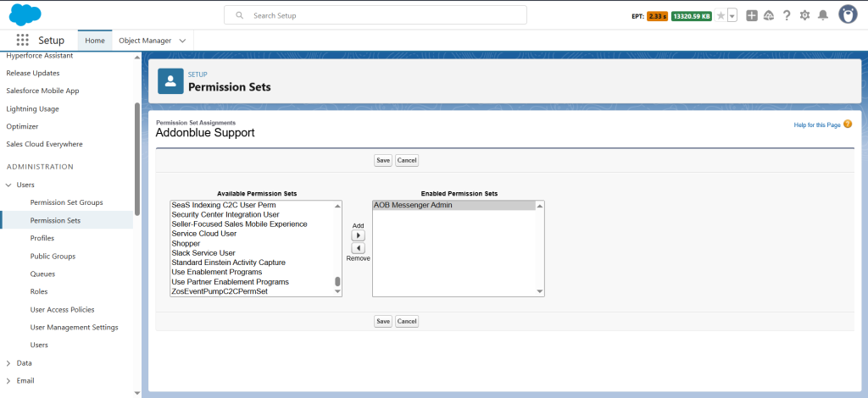Click the top Save button

[383, 160]
